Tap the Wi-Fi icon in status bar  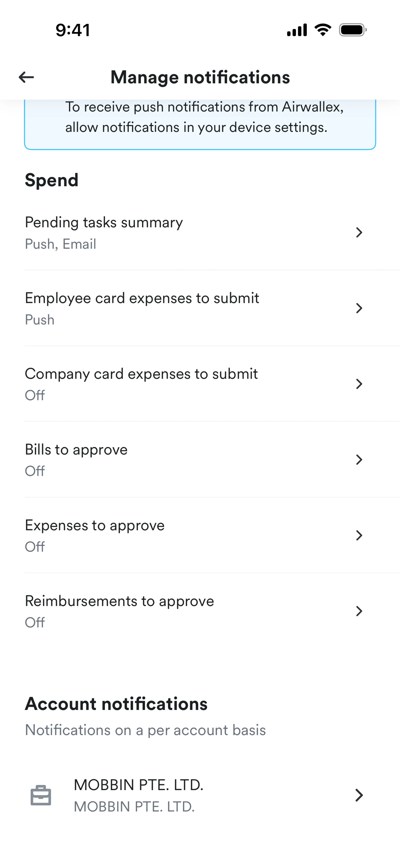coord(322,30)
